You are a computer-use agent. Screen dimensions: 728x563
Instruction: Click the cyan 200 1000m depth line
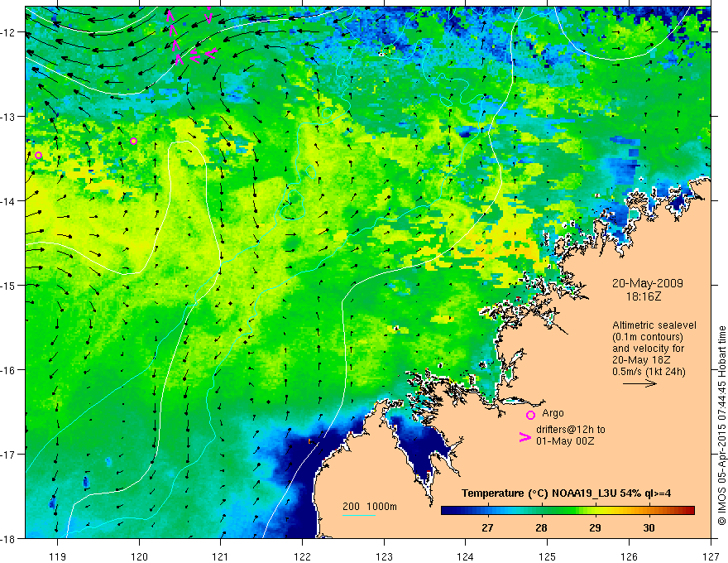click(359, 515)
